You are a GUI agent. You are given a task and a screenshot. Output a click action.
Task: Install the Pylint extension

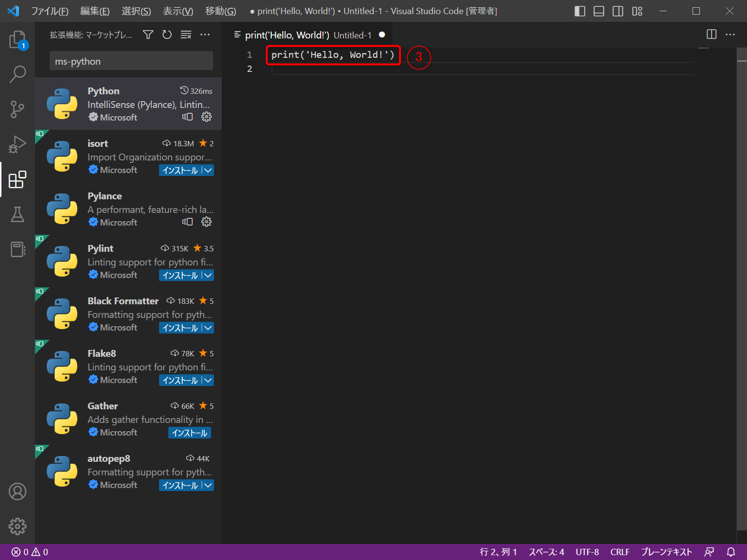(180, 275)
